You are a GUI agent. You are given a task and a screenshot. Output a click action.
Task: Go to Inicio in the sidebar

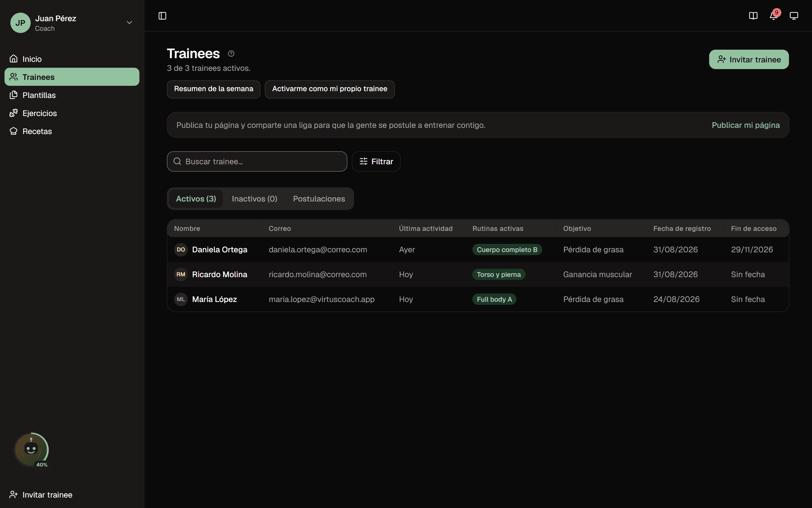tap(72, 59)
